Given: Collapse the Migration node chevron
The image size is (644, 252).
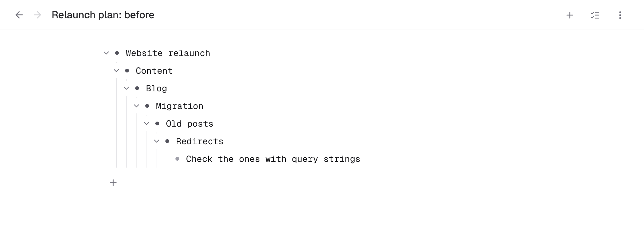Looking at the screenshot, I should tap(136, 106).
